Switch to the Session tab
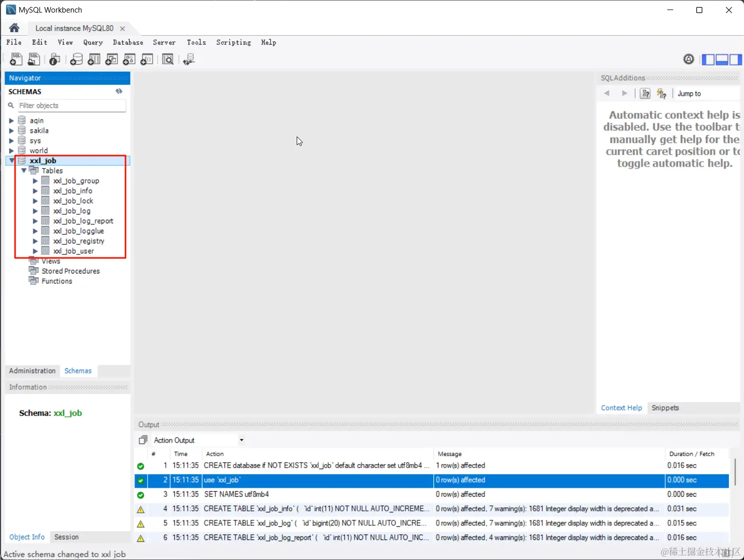This screenshot has height=560, width=744. 66,537
